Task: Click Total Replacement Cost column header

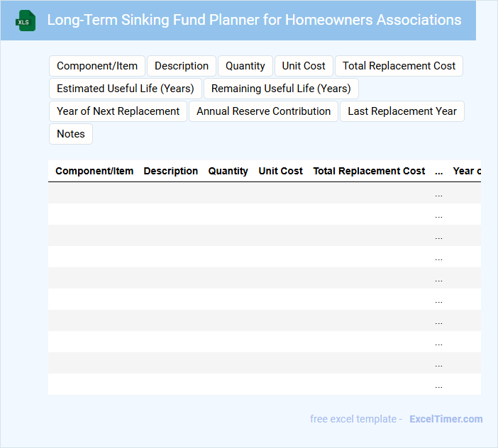Action: click(x=369, y=171)
